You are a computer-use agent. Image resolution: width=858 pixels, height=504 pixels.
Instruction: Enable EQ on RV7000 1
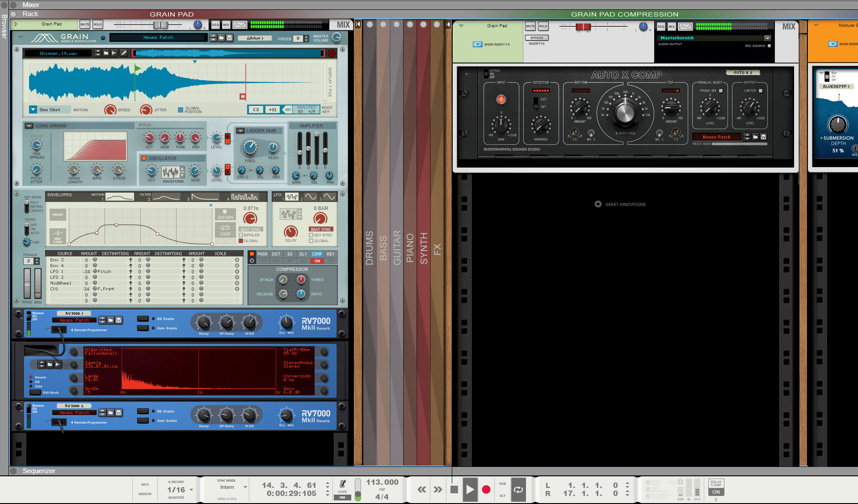pos(143,319)
